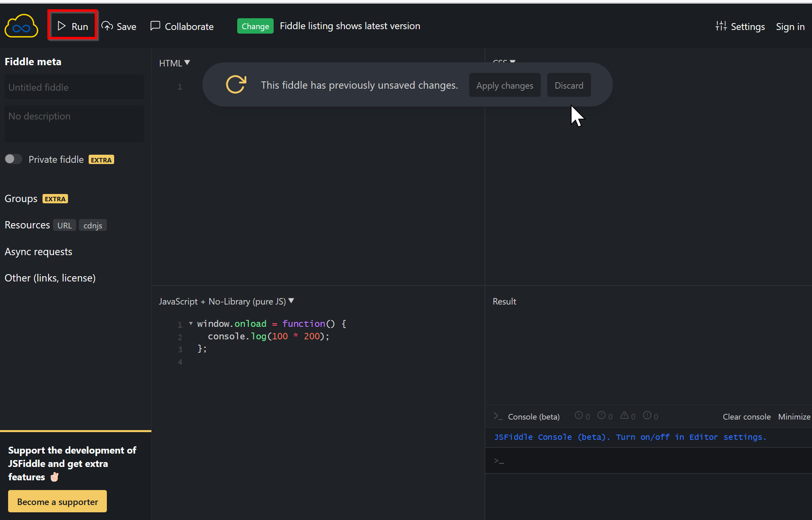Screen dimensions: 812x520
Task: Run the fiddle code
Action: 73,26
